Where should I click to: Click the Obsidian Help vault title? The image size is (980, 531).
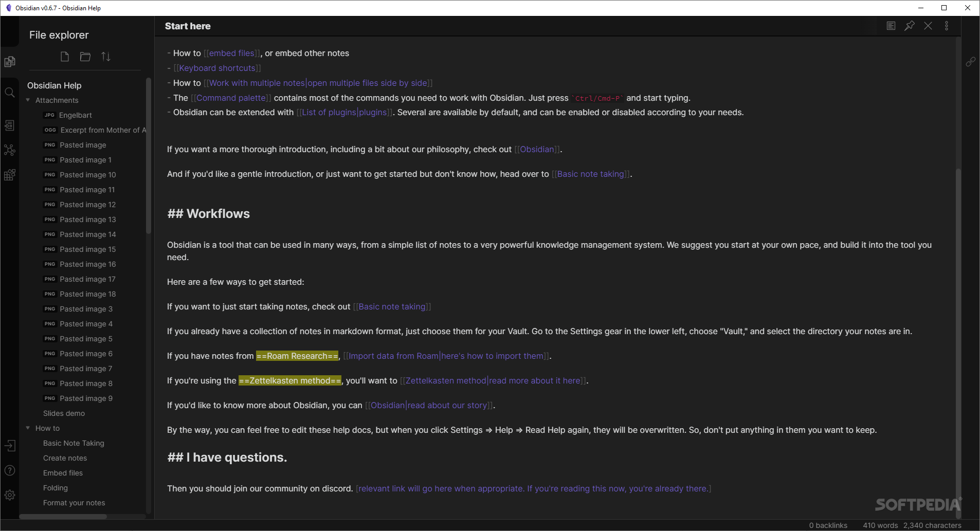55,85
